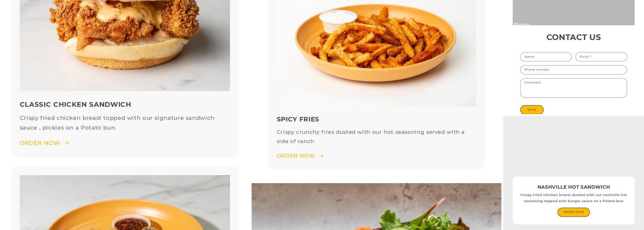Click arrow icon beside Classic Chicken Sandwich order
Image resolution: width=644 pixels, height=230 pixels.
[x=67, y=143]
